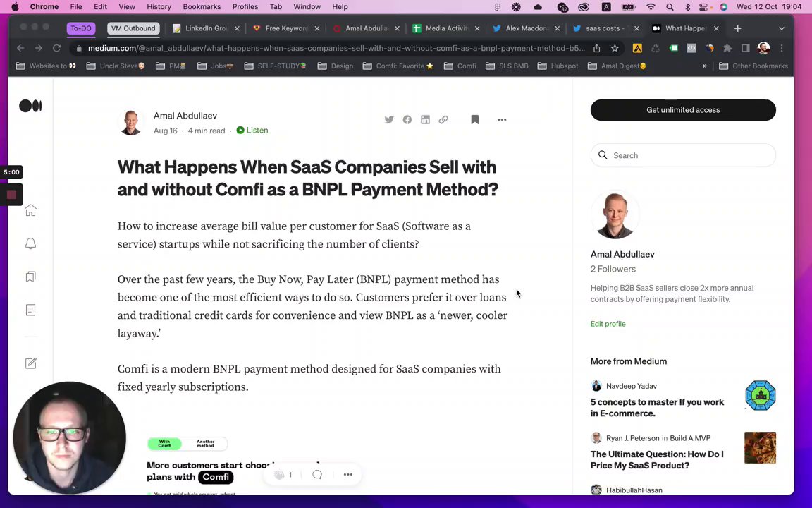The height and width of the screenshot is (508, 812).
Task: Open the Bookmarks menu in menu bar
Action: pos(202,7)
